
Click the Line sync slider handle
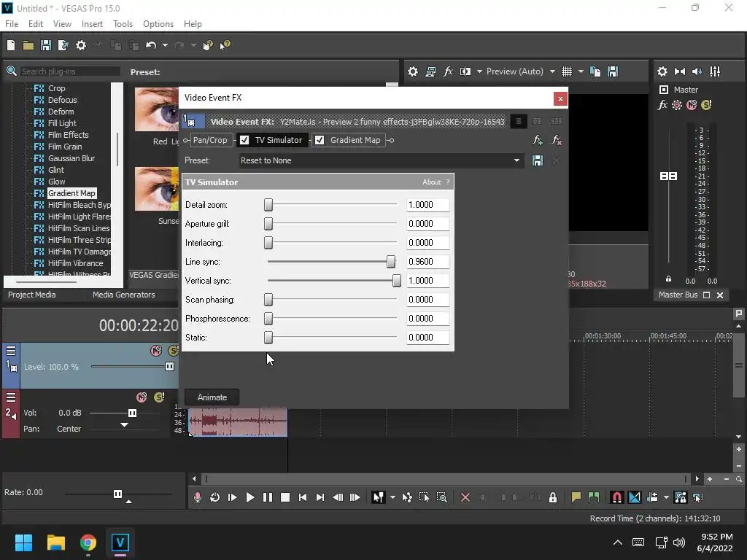click(x=391, y=262)
